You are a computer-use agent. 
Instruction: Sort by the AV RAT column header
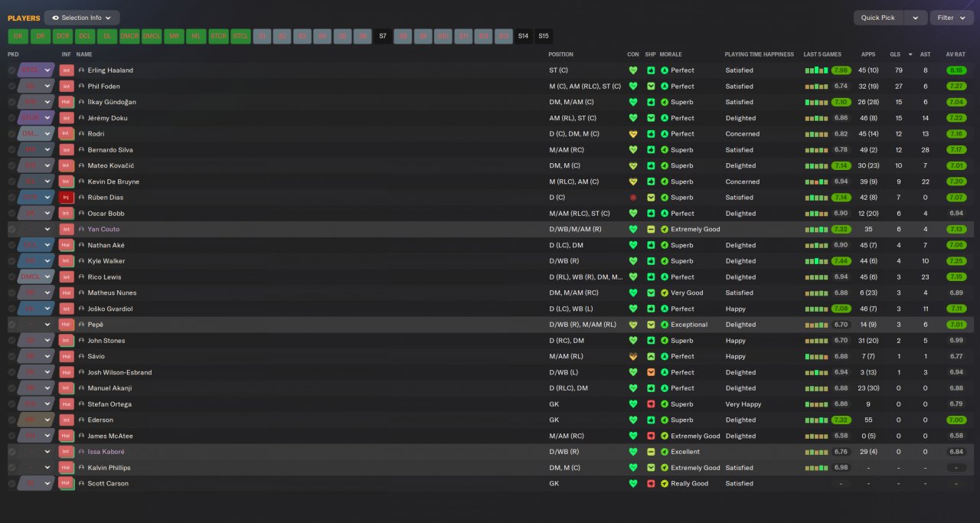click(x=955, y=54)
